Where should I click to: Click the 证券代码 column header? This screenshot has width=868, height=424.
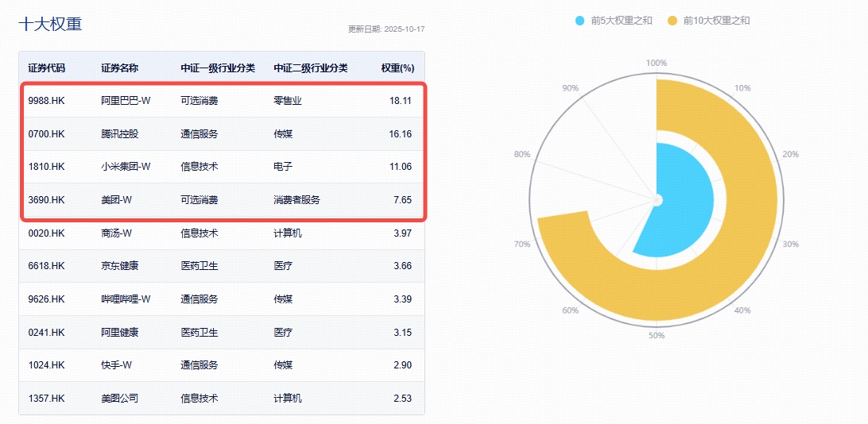pyautogui.click(x=47, y=68)
